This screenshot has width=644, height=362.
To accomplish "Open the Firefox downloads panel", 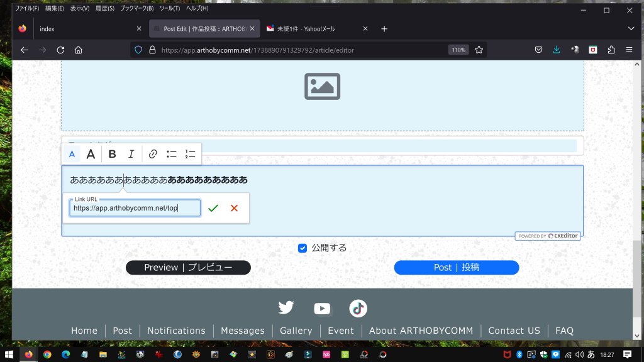I will [557, 50].
